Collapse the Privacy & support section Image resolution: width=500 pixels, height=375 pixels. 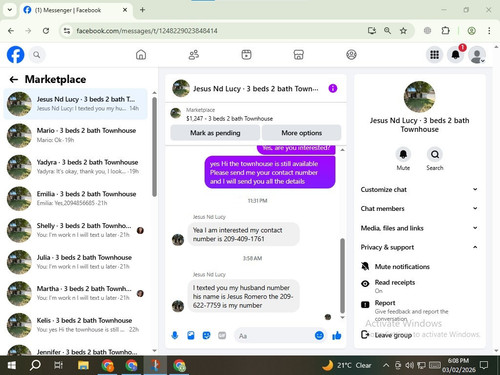click(419, 247)
